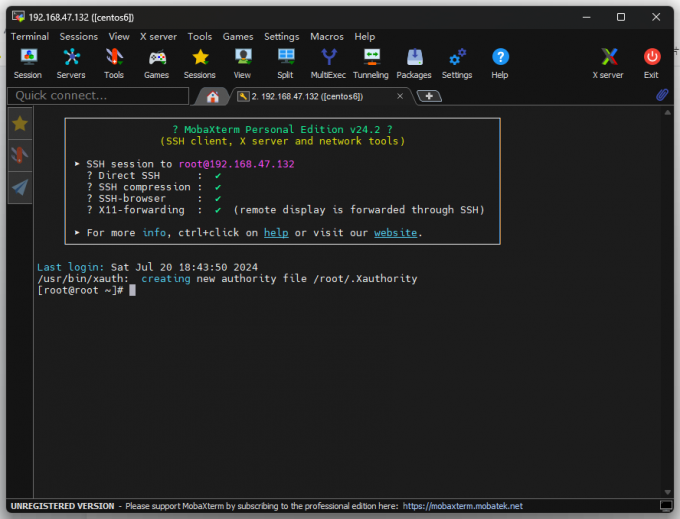Image resolution: width=680 pixels, height=519 pixels.
Task: Open the Terminal menu
Action: pyautogui.click(x=30, y=36)
